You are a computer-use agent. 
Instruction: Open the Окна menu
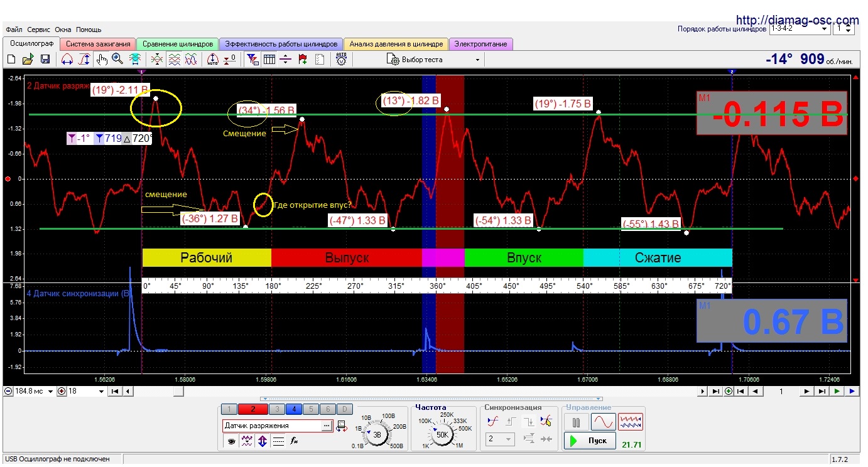pos(63,30)
